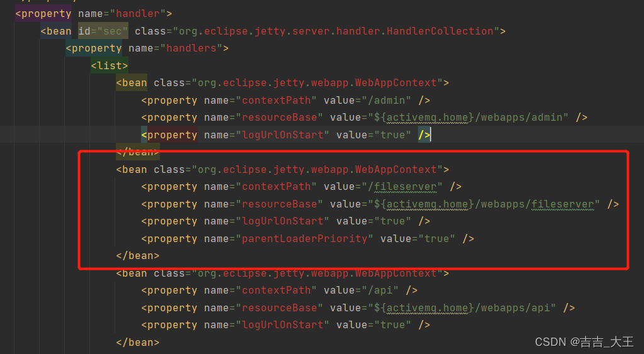
Task: Click the <bean tag on the id="sec" line
Action: tap(56, 31)
